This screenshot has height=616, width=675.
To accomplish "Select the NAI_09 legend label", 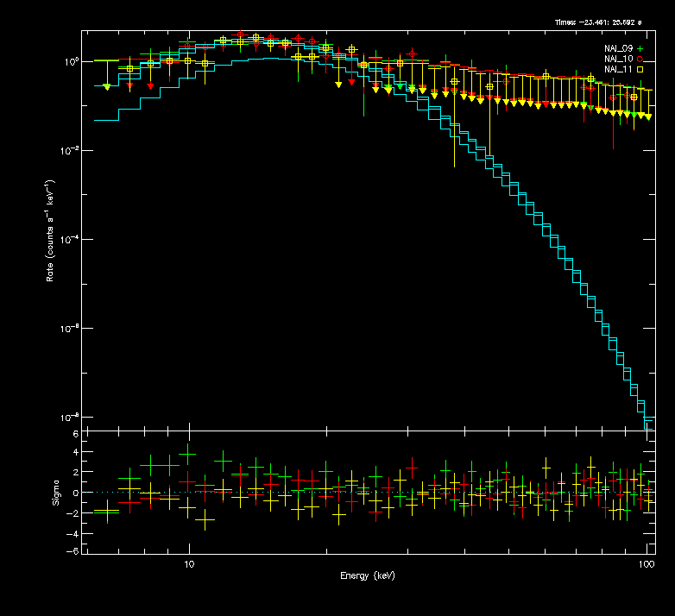I will [618, 47].
